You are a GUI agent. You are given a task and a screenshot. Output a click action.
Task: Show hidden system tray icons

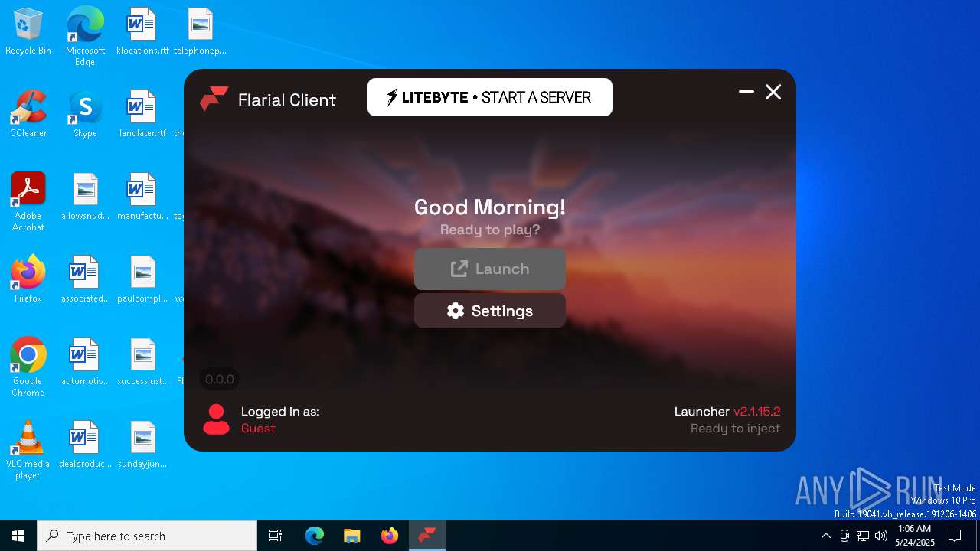click(x=825, y=536)
